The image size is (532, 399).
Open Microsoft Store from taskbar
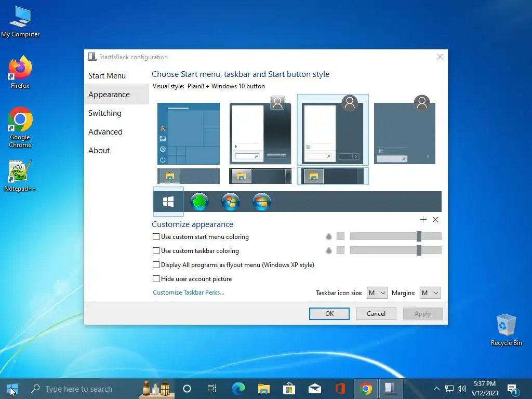click(289, 389)
